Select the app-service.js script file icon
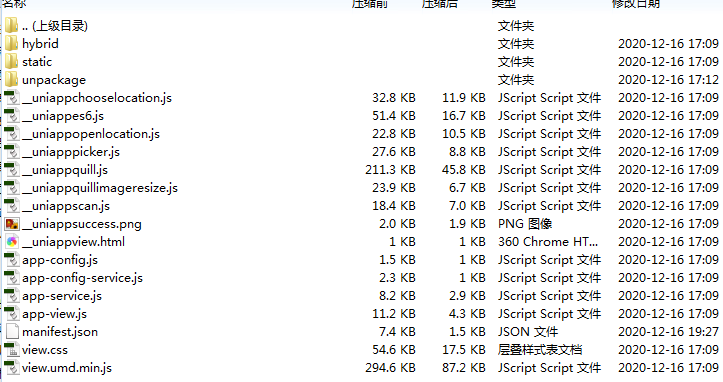 12,296
